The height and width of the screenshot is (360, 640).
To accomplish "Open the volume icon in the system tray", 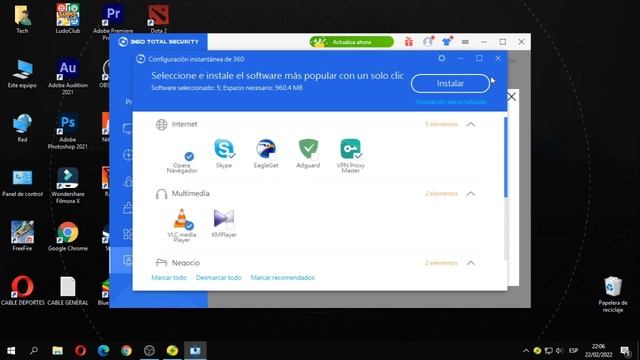I will tap(559, 351).
